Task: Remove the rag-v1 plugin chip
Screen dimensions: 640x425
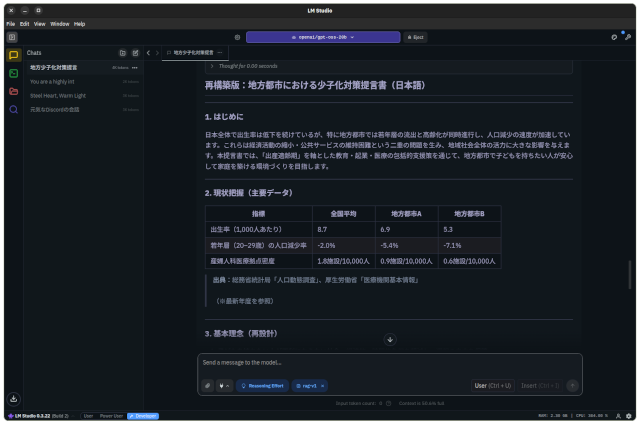Action: (x=322, y=386)
